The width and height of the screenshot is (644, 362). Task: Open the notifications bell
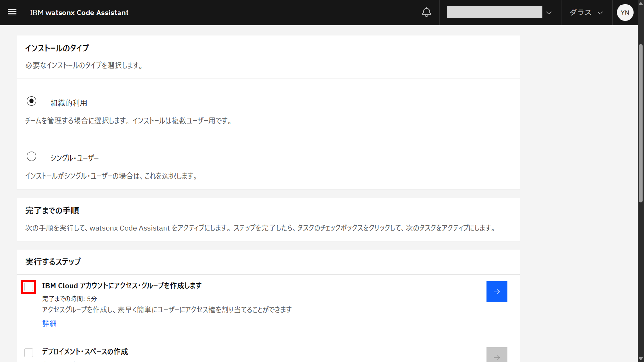(426, 13)
